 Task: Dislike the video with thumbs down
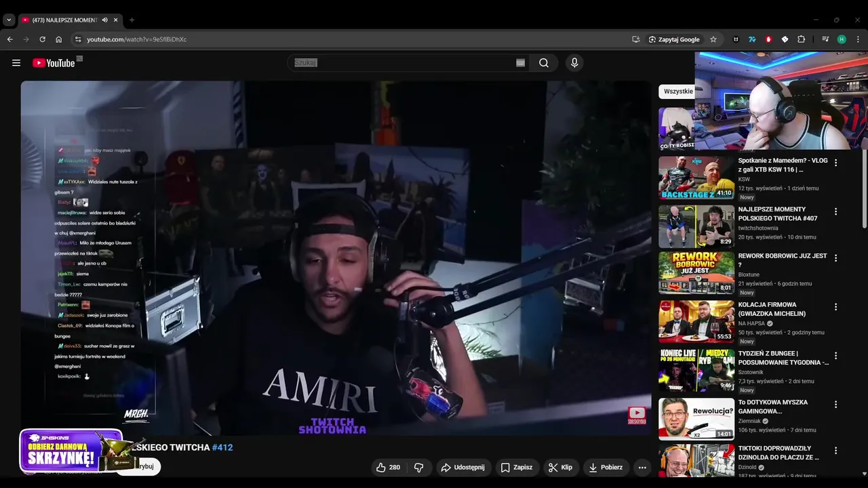click(419, 467)
